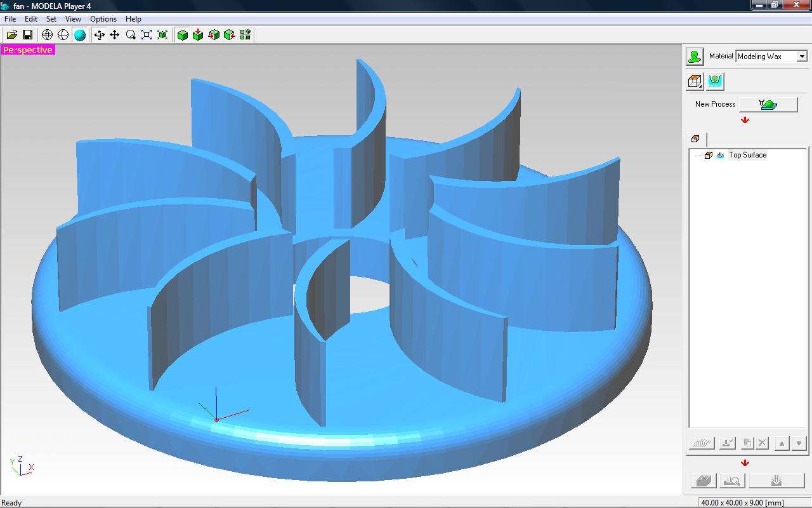Viewport: 812px width, 508px height.
Task: Toggle the simple wireframe sphere display mode
Action: click(63, 35)
